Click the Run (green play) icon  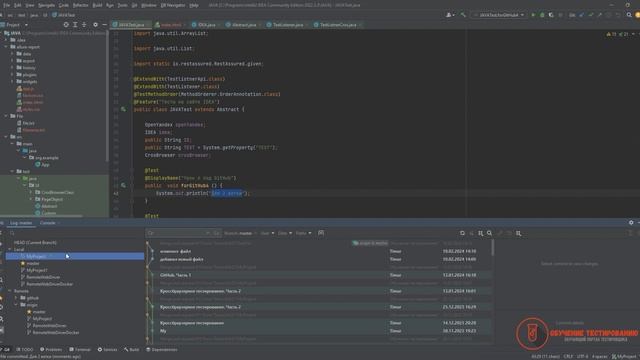(533, 15)
